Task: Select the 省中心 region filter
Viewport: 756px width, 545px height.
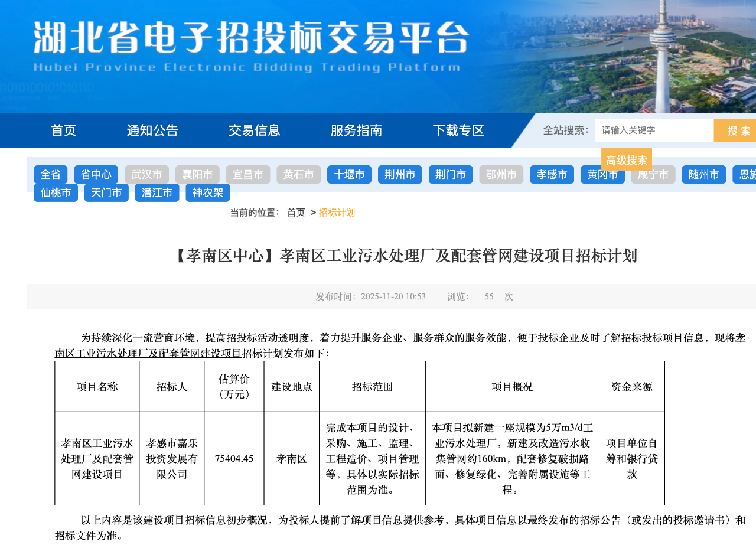Action: [x=96, y=175]
